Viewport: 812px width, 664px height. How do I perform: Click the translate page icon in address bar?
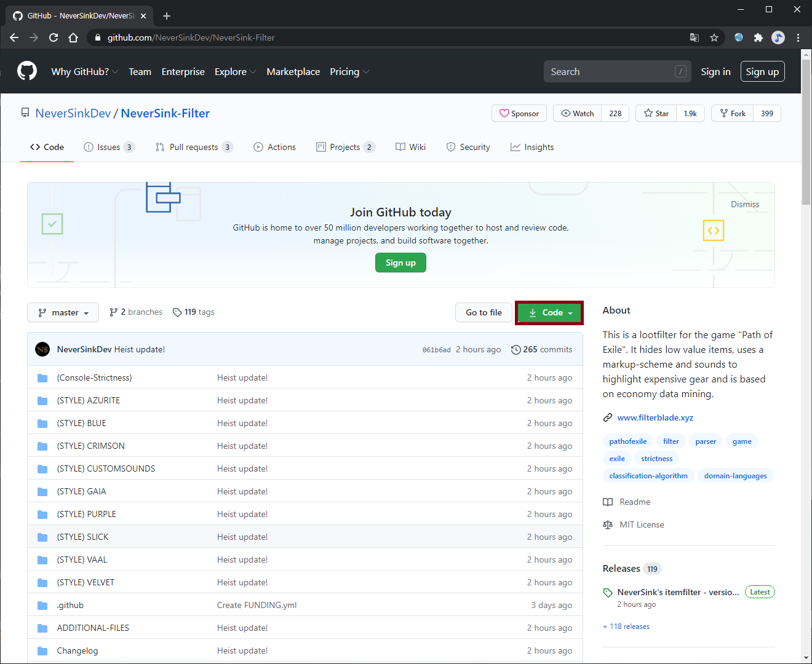click(695, 38)
